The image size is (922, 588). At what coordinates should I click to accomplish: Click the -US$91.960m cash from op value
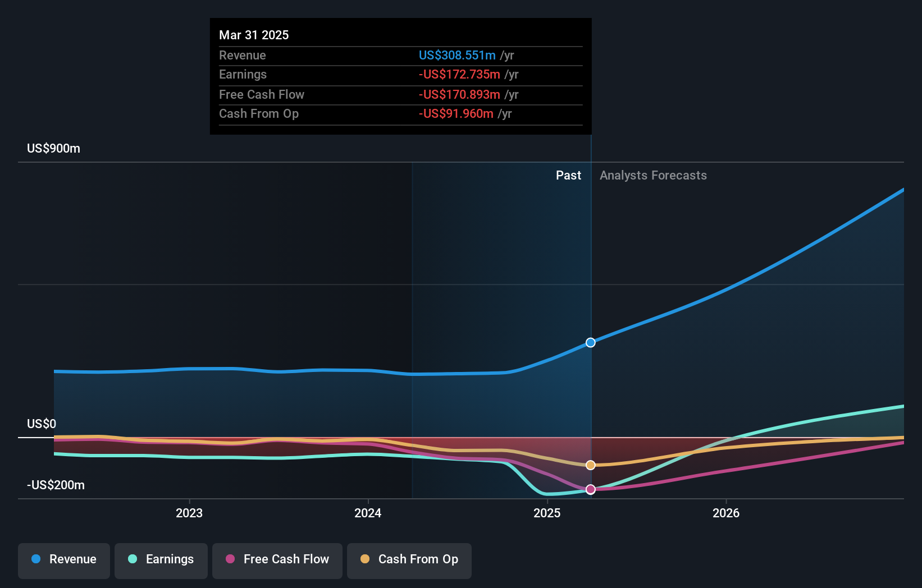[x=456, y=113]
